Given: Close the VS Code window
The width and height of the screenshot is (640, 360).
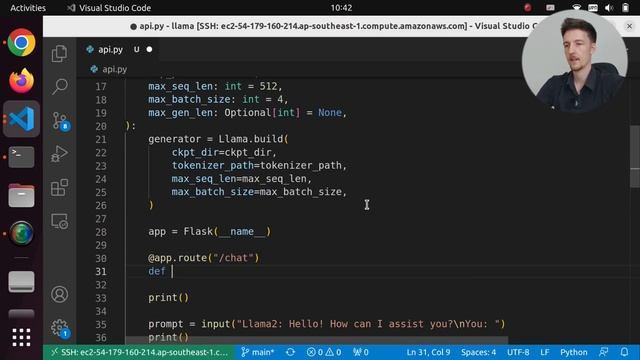Looking at the screenshot, I should pos(629,26).
